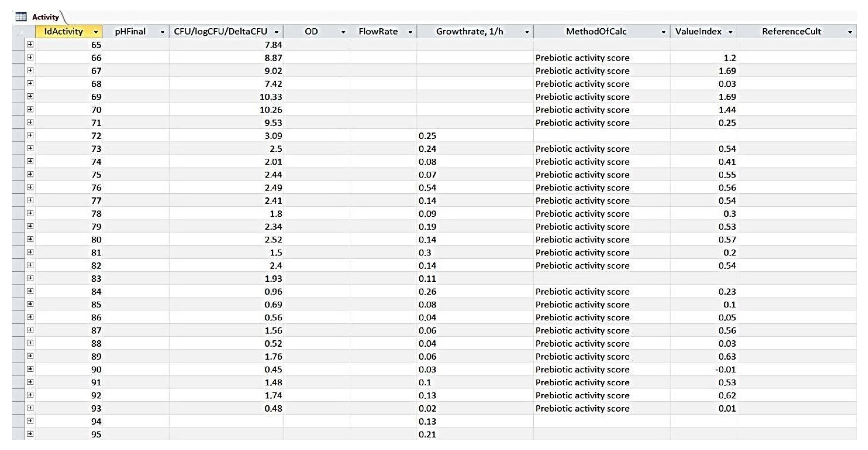This screenshot has width=868, height=450.
Task: Expand the plus icon for record 90
Action: pos(30,369)
